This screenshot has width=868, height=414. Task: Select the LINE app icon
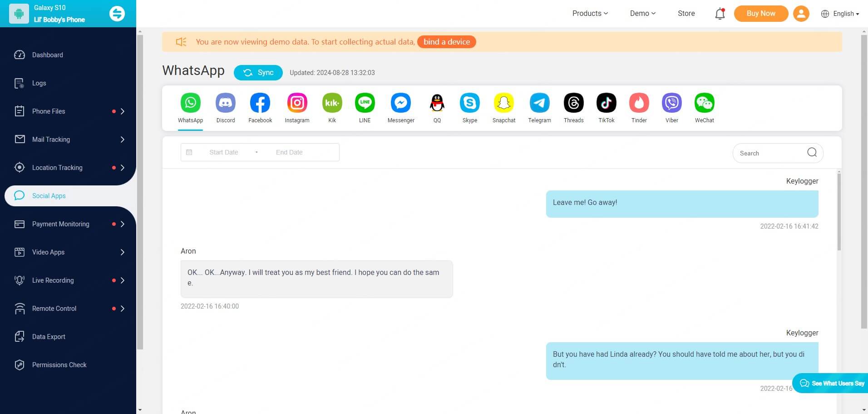365,103
